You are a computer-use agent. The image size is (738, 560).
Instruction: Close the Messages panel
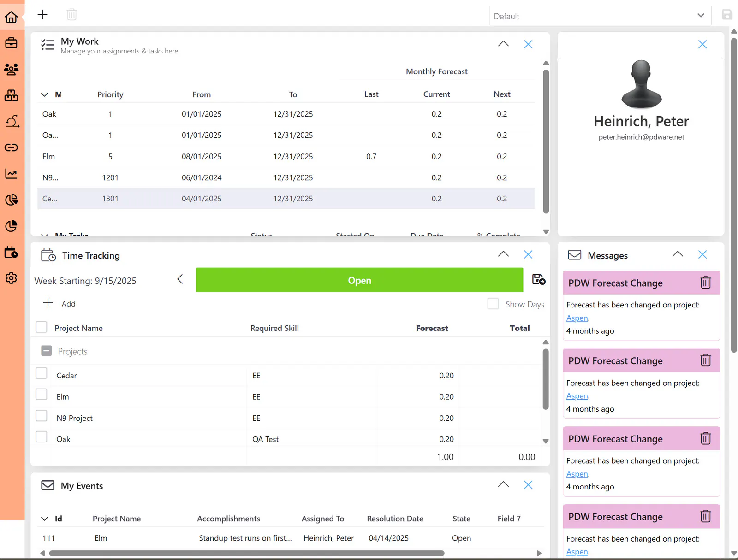pyautogui.click(x=702, y=254)
